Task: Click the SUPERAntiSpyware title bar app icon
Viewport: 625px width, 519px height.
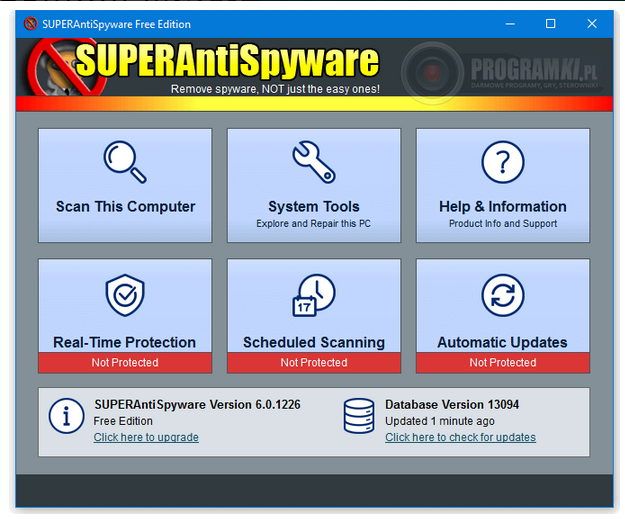Action: 30,24
